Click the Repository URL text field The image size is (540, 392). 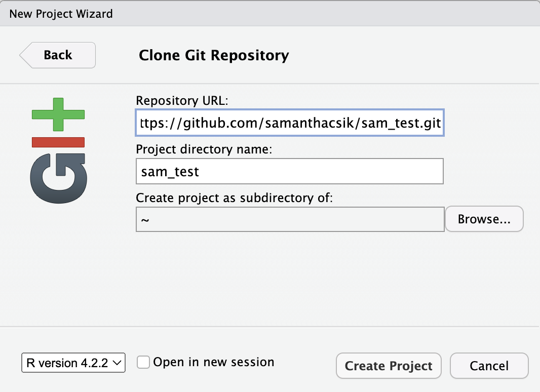tap(290, 123)
